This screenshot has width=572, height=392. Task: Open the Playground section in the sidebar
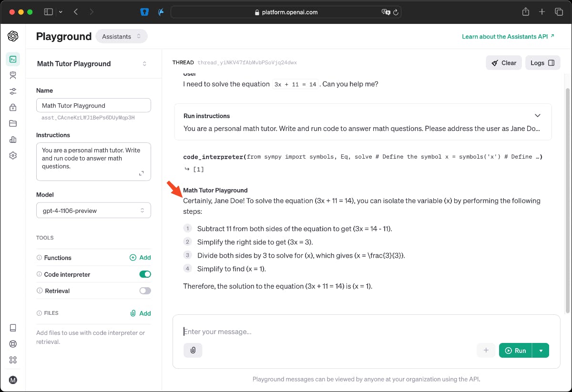point(13,59)
